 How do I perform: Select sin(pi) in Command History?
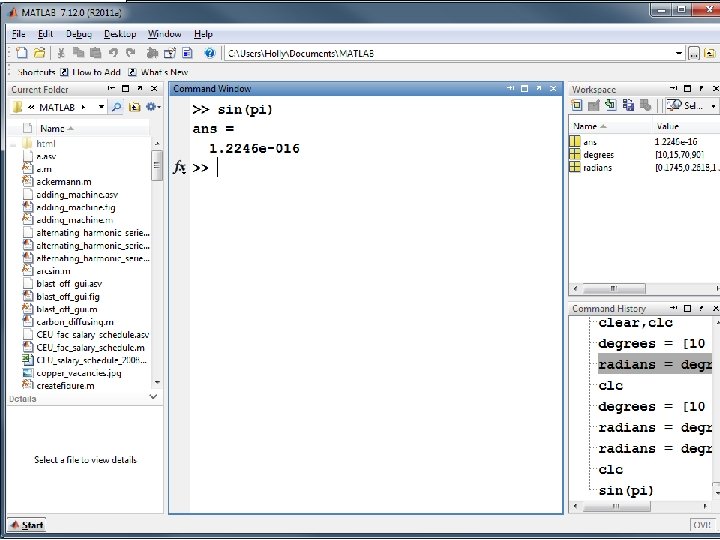(626, 490)
